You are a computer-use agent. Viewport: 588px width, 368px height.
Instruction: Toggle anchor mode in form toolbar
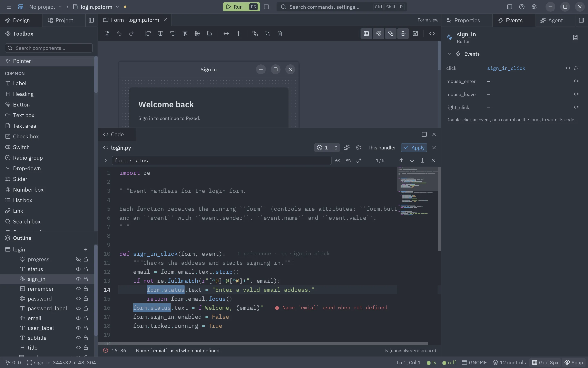point(403,34)
